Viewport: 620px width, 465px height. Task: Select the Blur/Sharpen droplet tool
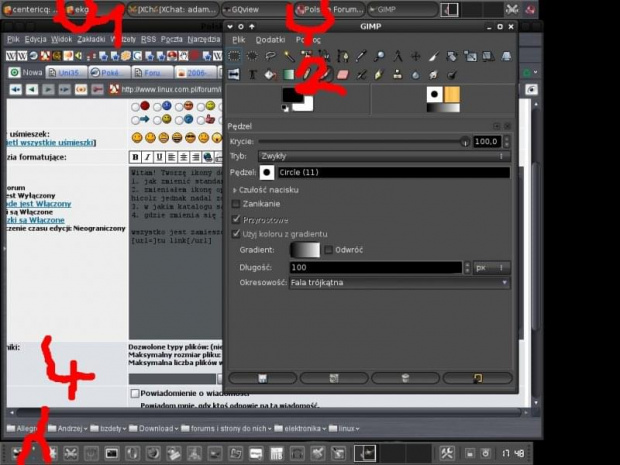tap(416, 74)
